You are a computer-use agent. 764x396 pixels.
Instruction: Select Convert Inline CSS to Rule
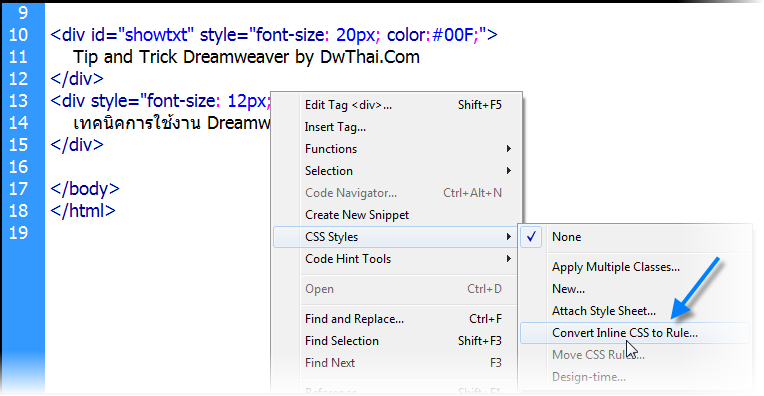635,333
